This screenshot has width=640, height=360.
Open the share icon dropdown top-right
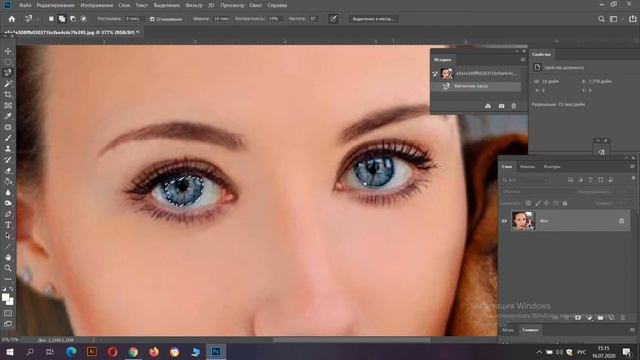[632, 19]
